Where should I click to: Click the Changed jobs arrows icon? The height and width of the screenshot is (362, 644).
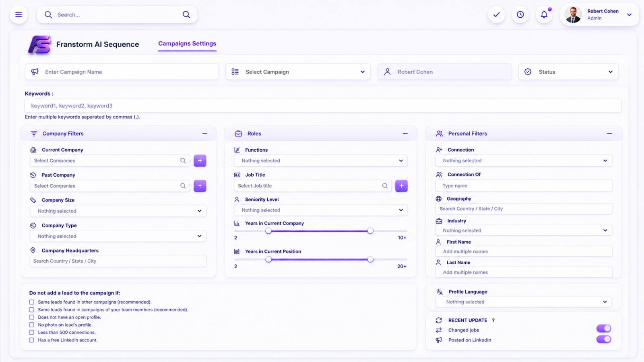pyautogui.click(x=439, y=330)
